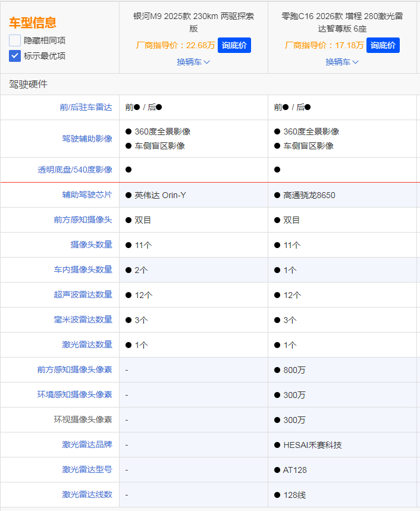This screenshot has width=420, height=511.
Task: Click 询底价 for 零跑C16
Action: [x=383, y=45]
